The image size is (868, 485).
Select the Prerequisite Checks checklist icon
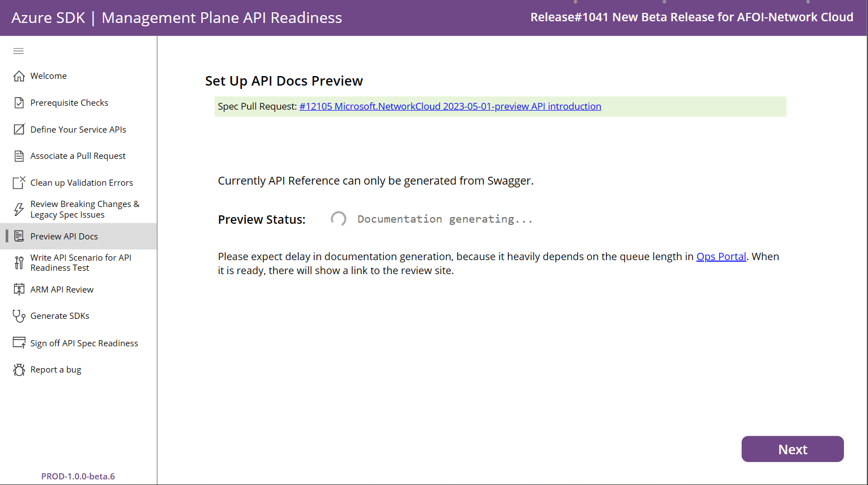(x=18, y=102)
